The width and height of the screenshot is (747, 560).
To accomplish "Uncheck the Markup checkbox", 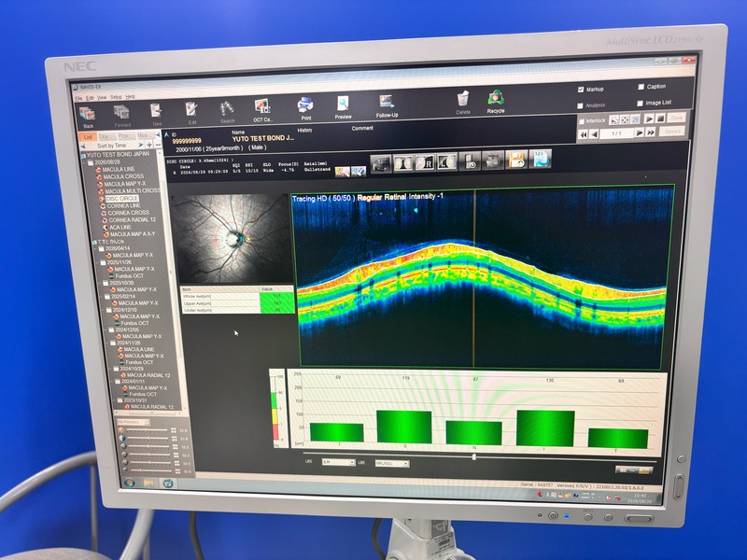I will click(580, 90).
